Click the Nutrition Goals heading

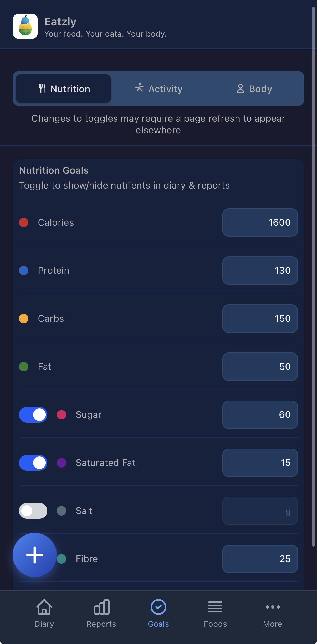click(x=54, y=170)
